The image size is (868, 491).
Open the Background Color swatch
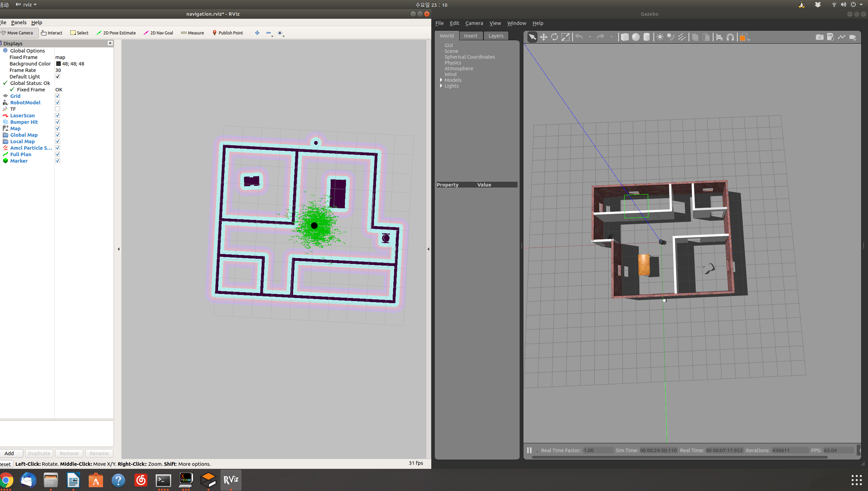pyautogui.click(x=58, y=63)
